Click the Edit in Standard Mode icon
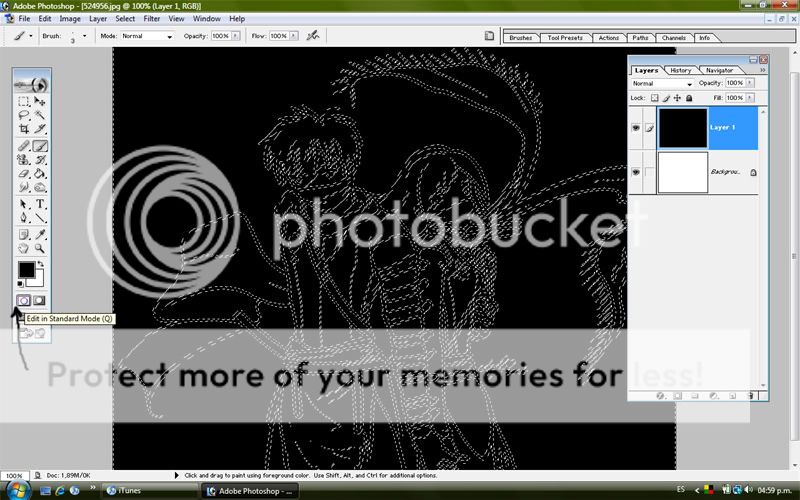 24,300
